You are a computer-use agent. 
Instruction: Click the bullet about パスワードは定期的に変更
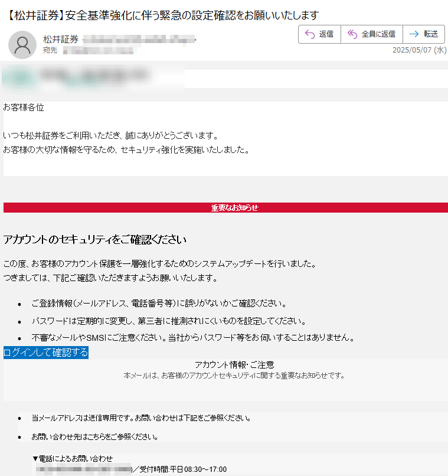pos(169,321)
